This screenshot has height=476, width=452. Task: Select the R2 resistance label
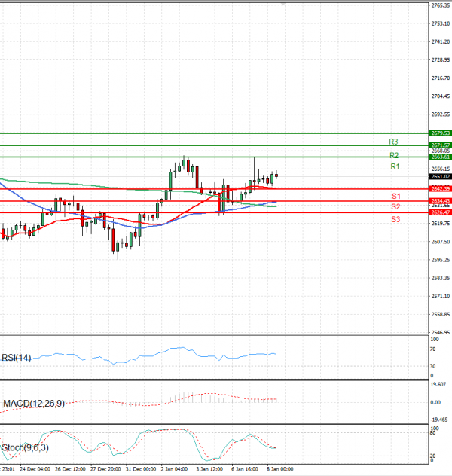(394, 155)
